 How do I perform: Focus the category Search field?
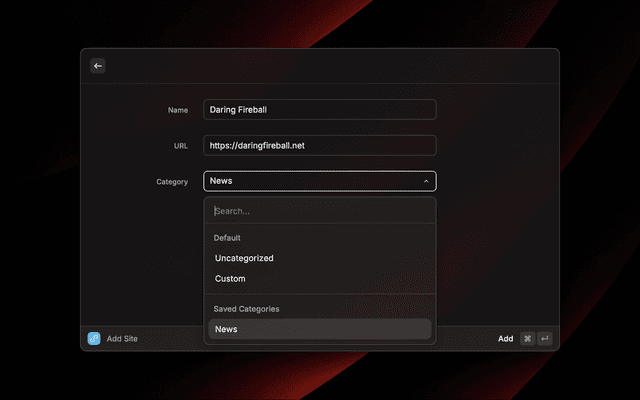pos(320,211)
